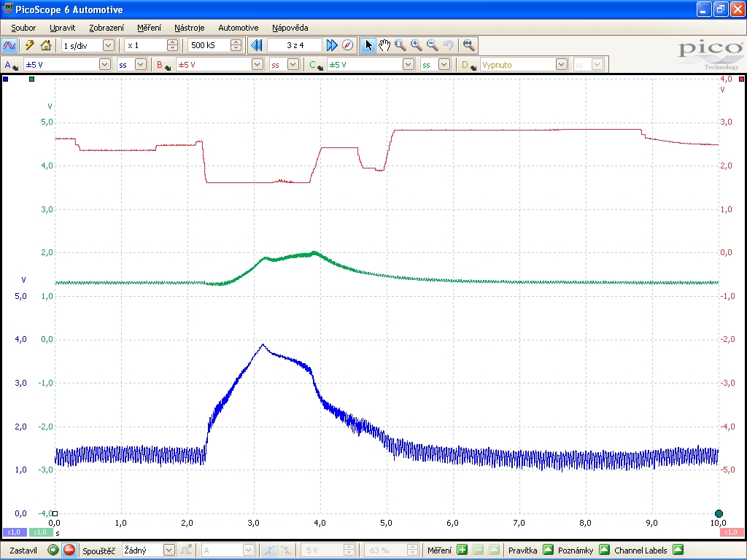The height and width of the screenshot is (560, 747).
Task: Click the red stop capture button
Action: click(69, 550)
